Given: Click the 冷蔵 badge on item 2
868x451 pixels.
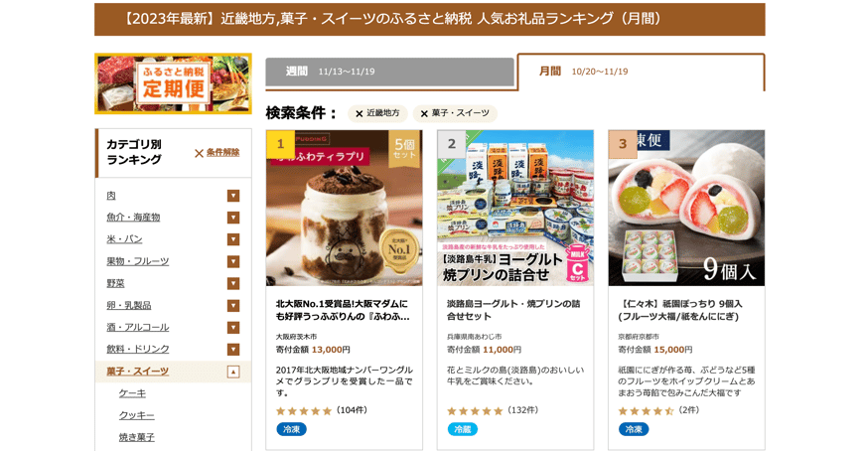Looking at the screenshot, I should 462,429.
